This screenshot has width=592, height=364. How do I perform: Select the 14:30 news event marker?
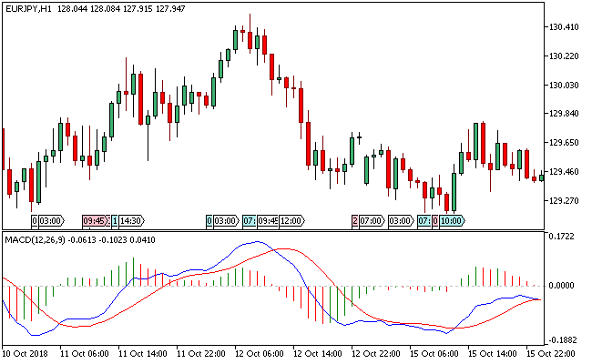coord(130,220)
